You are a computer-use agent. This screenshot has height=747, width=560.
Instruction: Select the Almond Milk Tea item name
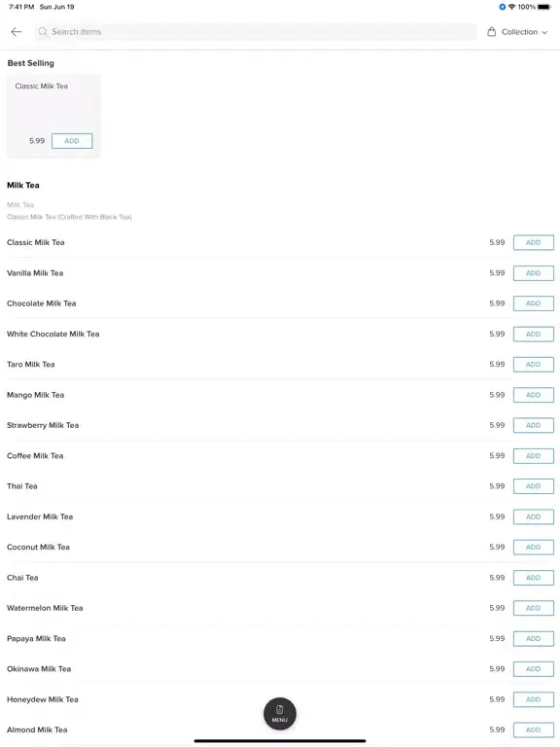[x=37, y=729]
